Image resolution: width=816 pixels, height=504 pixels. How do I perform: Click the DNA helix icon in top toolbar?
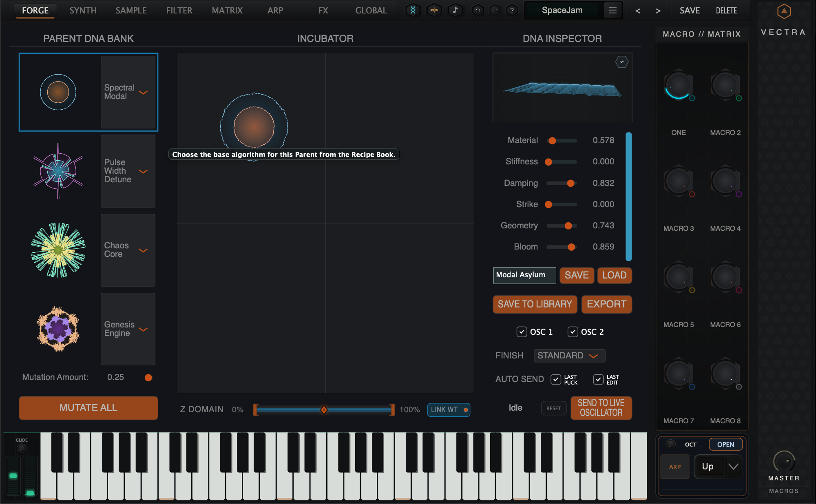click(413, 11)
